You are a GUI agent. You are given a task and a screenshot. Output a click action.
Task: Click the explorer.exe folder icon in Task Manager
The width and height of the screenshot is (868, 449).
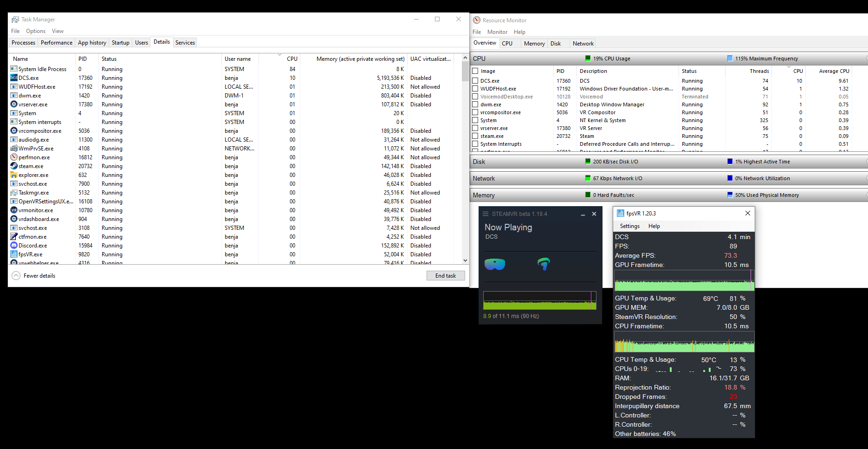(x=14, y=175)
